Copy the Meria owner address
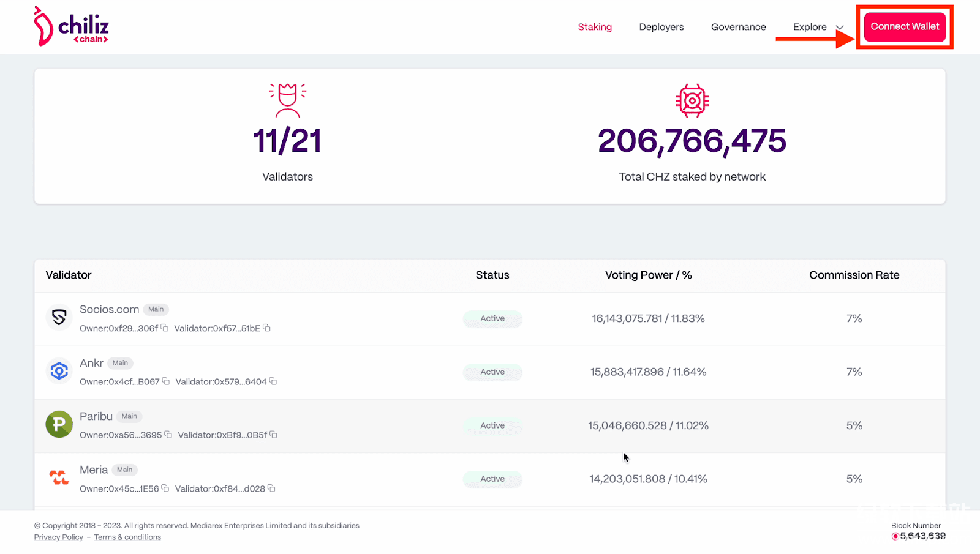The height and width of the screenshot is (554, 980). [x=165, y=488]
